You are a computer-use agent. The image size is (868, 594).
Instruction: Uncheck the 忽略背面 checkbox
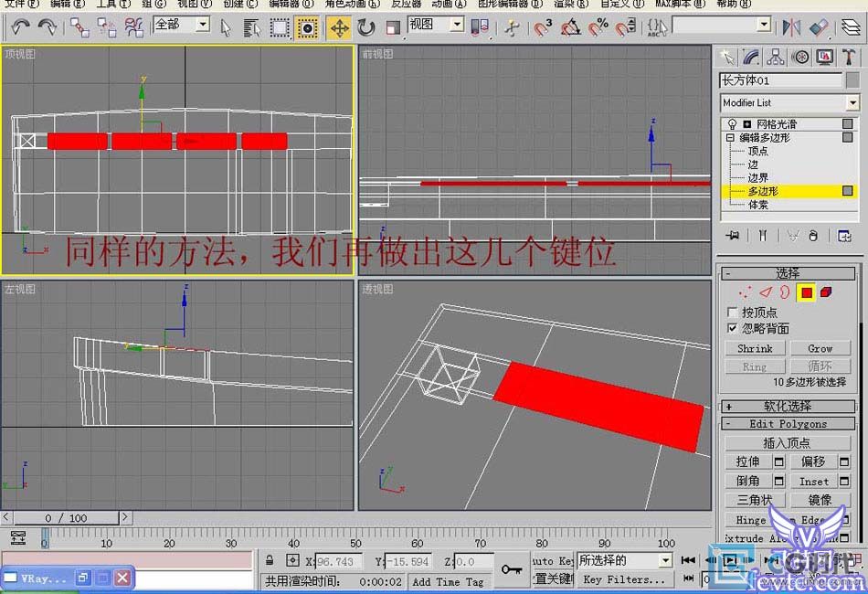coord(733,328)
